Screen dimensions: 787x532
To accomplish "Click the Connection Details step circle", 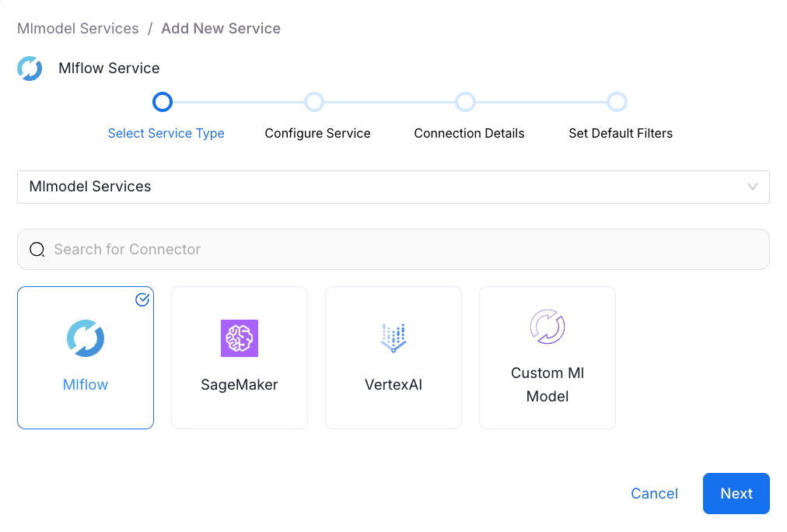I will [x=466, y=102].
